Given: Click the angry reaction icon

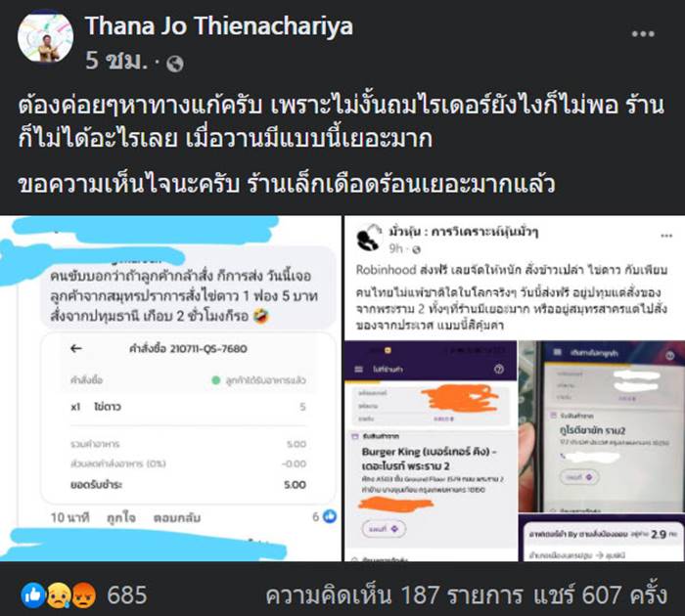Looking at the screenshot, I should click(84, 595).
